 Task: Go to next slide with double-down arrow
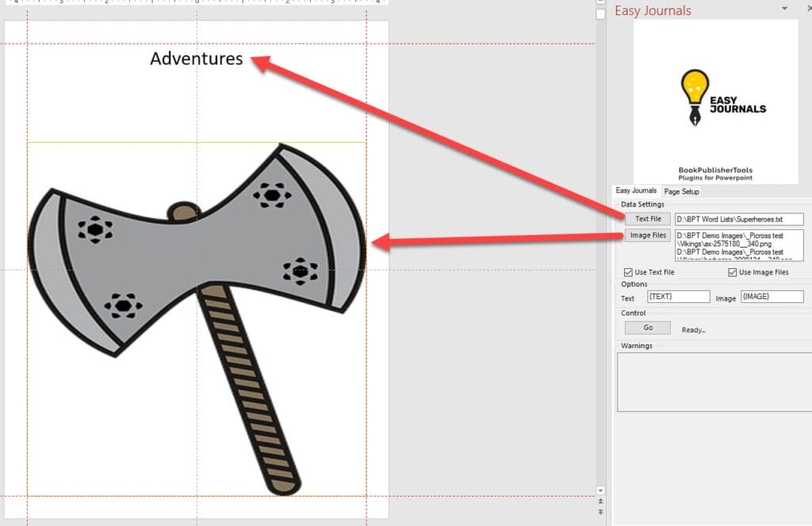(x=600, y=513)
